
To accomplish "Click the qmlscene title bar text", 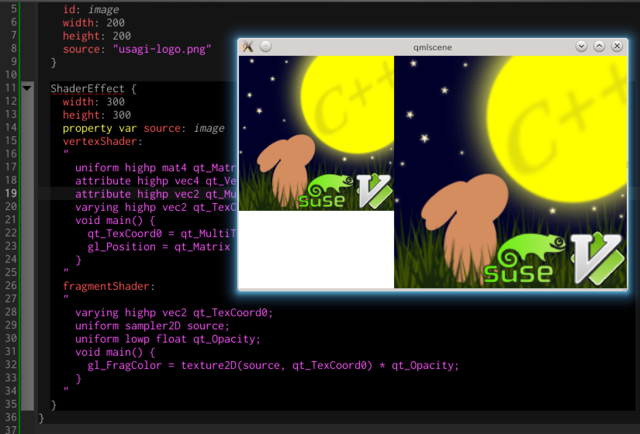I will [432, 47].
